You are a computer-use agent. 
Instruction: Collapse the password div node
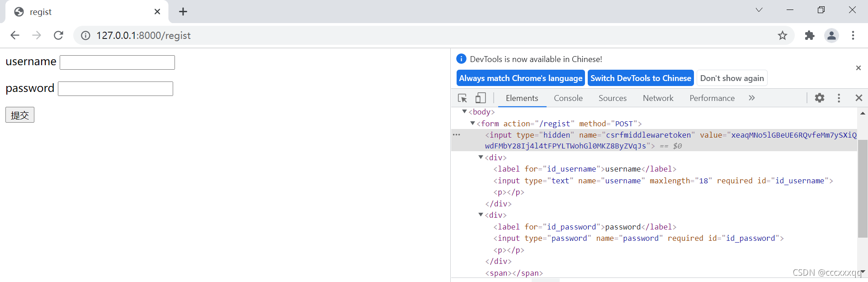click(x=481, y=215)
